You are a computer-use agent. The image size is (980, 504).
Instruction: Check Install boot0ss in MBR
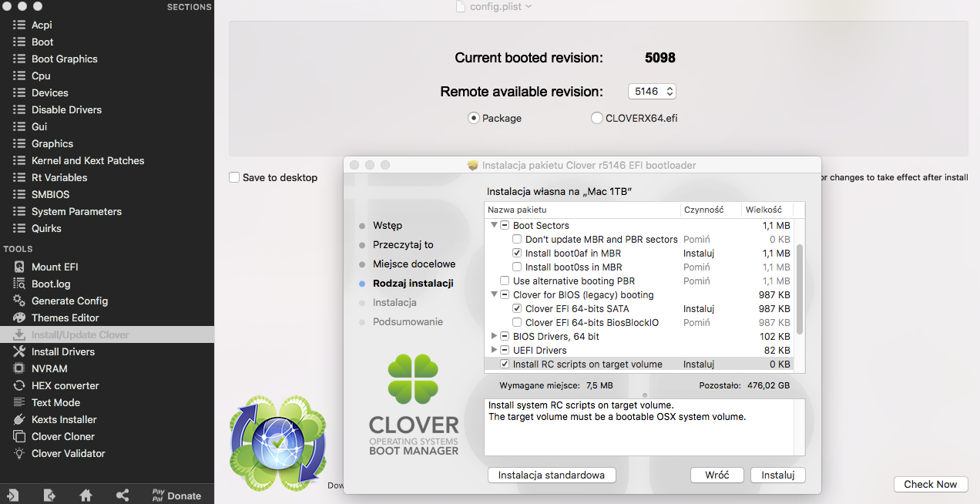click(517, 267)
